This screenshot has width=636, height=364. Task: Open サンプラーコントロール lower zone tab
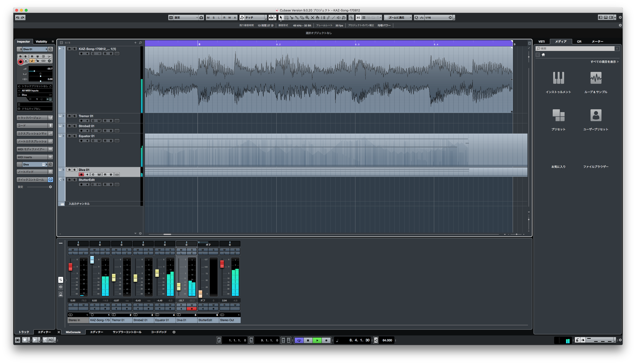click(x=127, y=332)
